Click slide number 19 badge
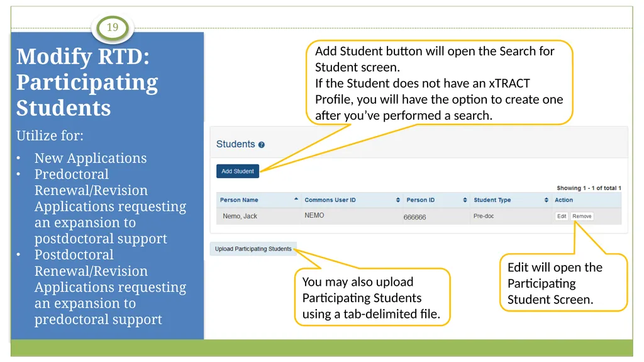The height and width of the screenshot is (362, 644). click(113, 28)
